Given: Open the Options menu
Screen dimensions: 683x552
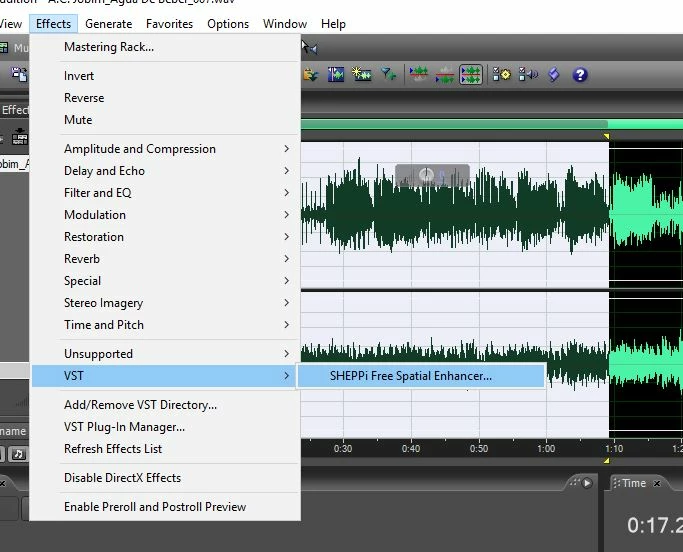Looking at the screenshot, I should tap(228, 24).
